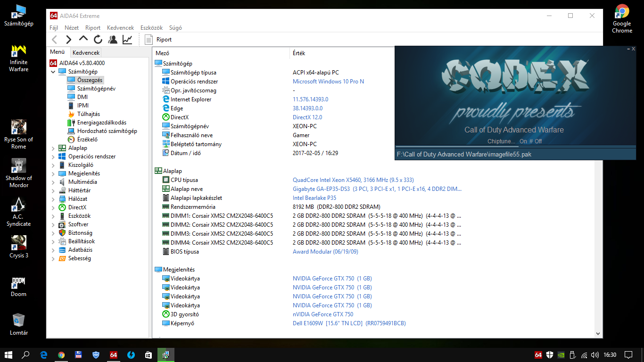Image resolution: width=644 pixels, height=362 pixels.
Task: Open the Fájl menu
Action: click(54, 28)
